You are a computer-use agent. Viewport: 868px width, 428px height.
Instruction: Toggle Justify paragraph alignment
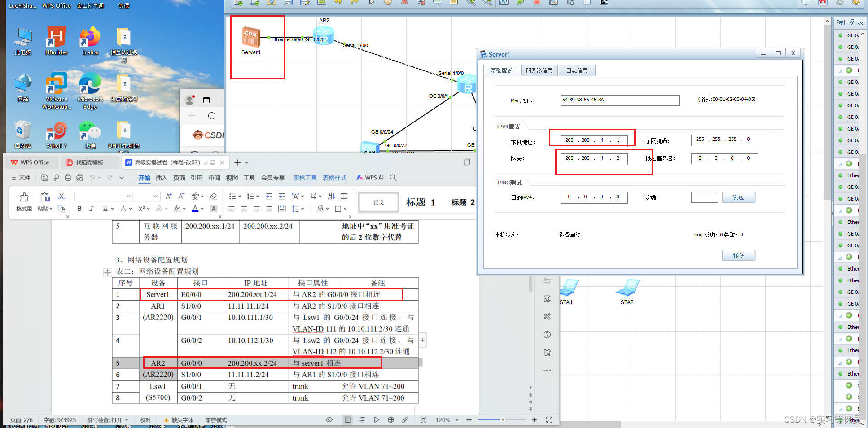point(269,209)
